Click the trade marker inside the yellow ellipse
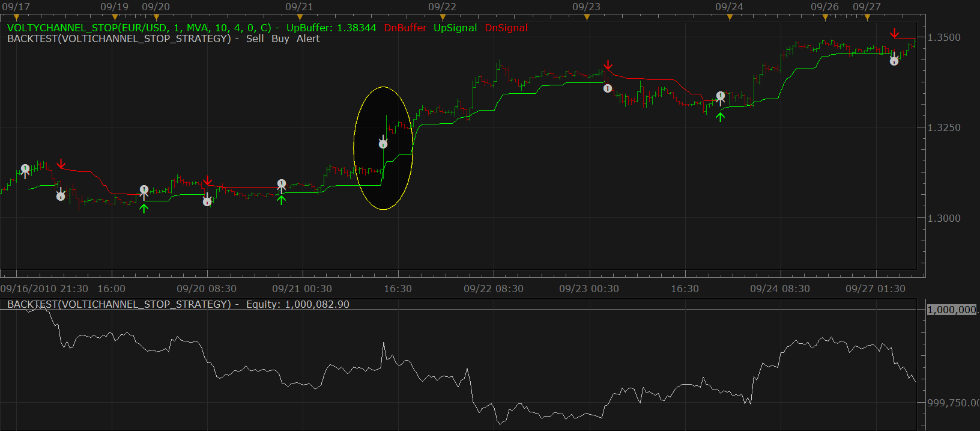 coord(383,144)
